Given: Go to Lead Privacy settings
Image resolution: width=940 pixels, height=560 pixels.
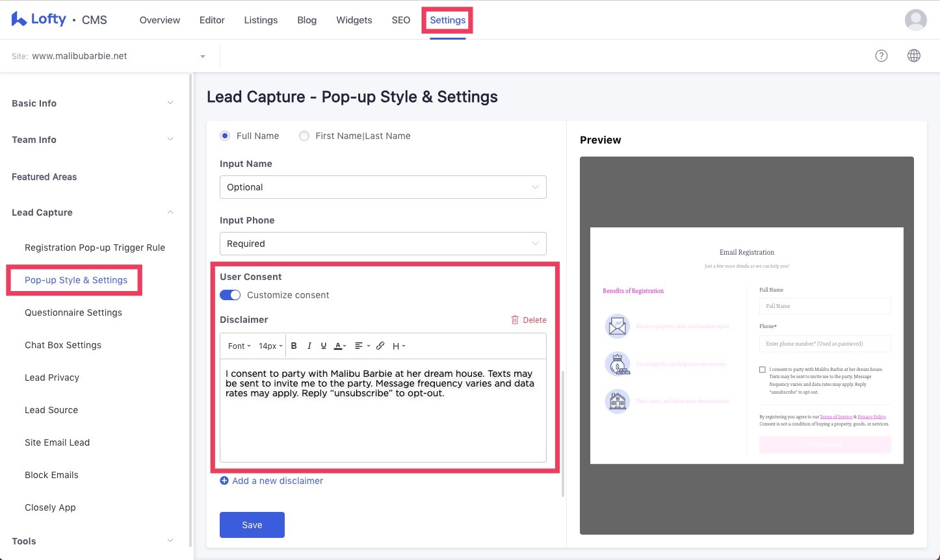Looking at the screenshot, I should (52, 377).
